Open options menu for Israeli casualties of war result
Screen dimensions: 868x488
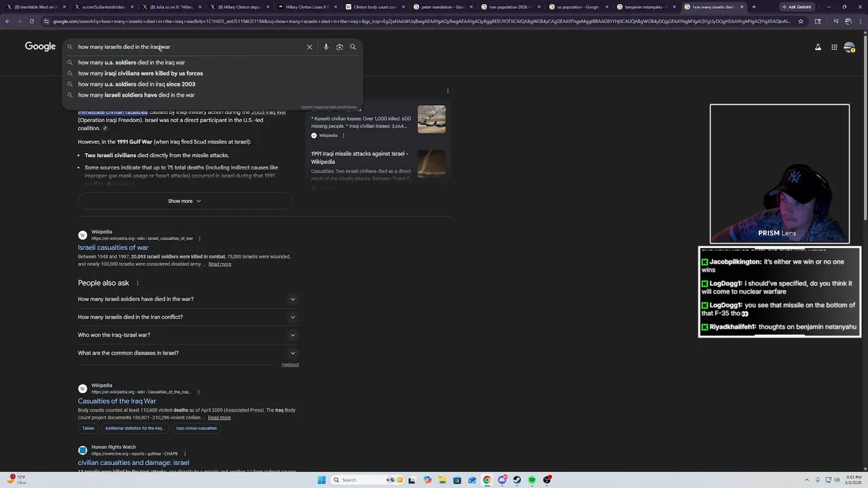tap(199, 239)
